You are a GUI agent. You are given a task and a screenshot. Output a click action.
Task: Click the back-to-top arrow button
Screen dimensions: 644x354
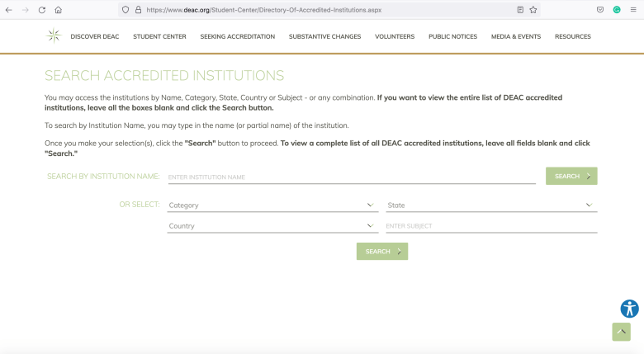click(622, 332)
